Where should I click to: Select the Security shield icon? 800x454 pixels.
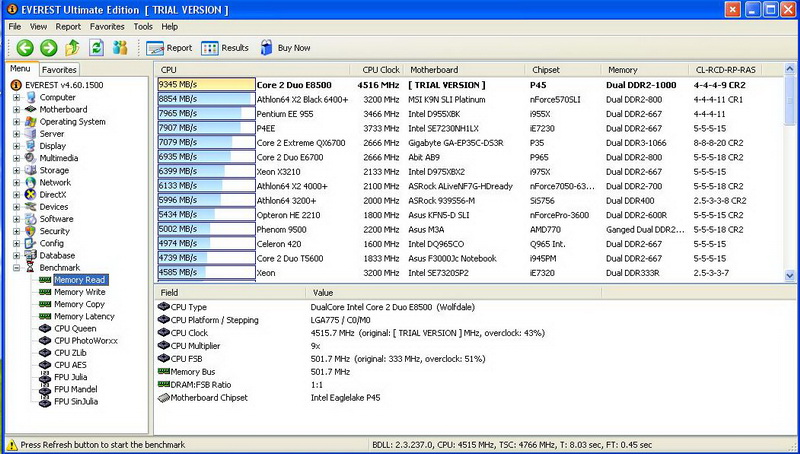pyautogui.click(x=31, y=231)
